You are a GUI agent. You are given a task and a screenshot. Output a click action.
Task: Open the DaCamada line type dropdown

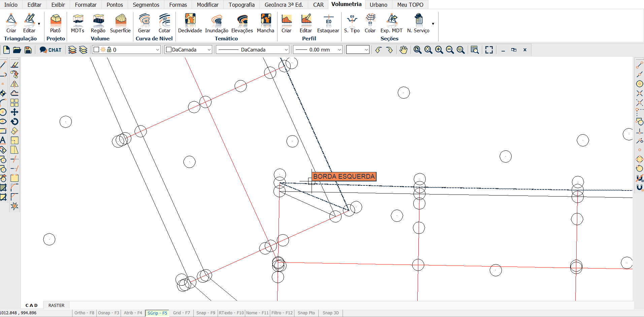[253, 50]
